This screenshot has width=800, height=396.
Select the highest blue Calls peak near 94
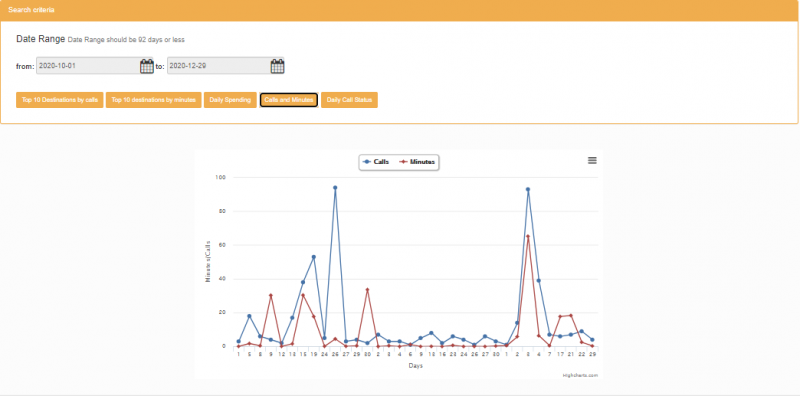click(335, 188)
